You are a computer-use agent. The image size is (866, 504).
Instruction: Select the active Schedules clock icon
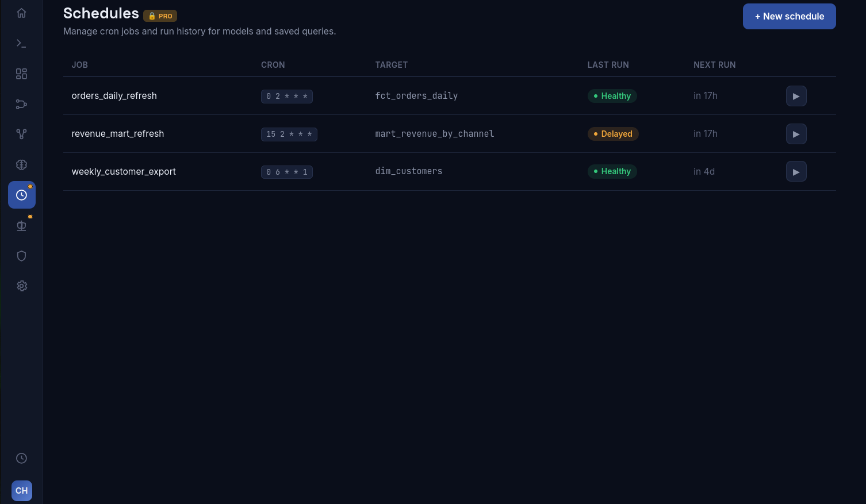point(21,195)
